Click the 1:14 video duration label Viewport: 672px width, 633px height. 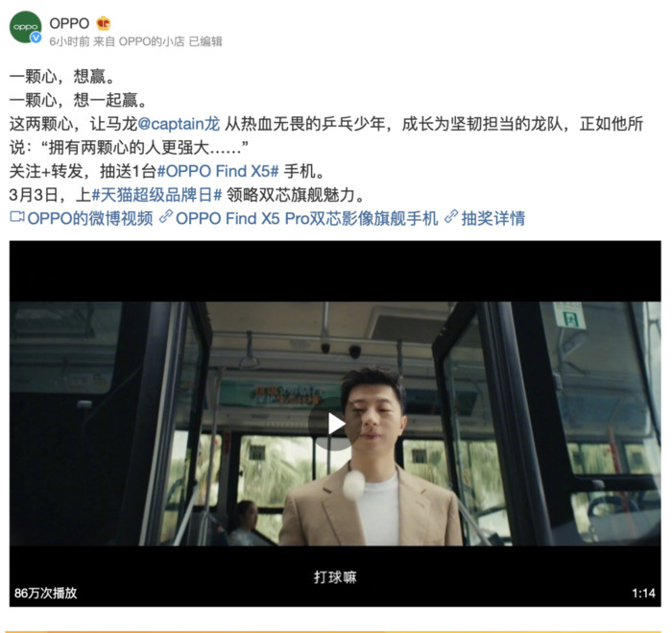point(643,593)
